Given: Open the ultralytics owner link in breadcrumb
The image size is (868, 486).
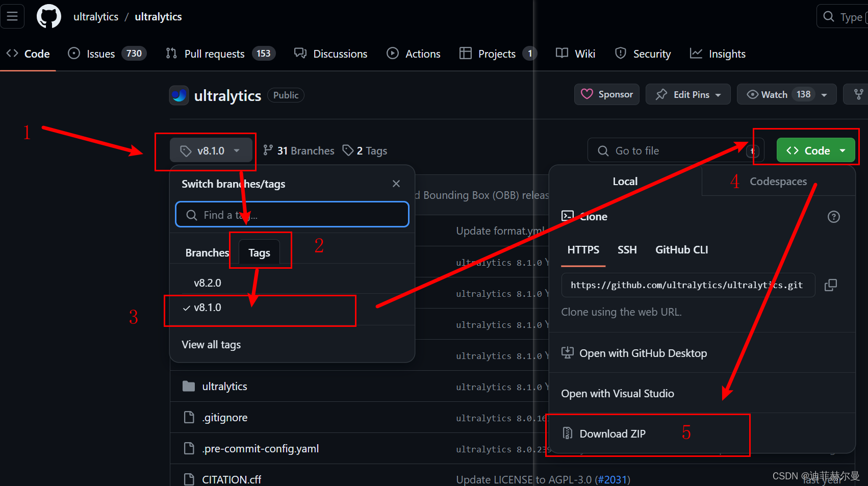Looking at the screenshot, I should click(96, 16).
